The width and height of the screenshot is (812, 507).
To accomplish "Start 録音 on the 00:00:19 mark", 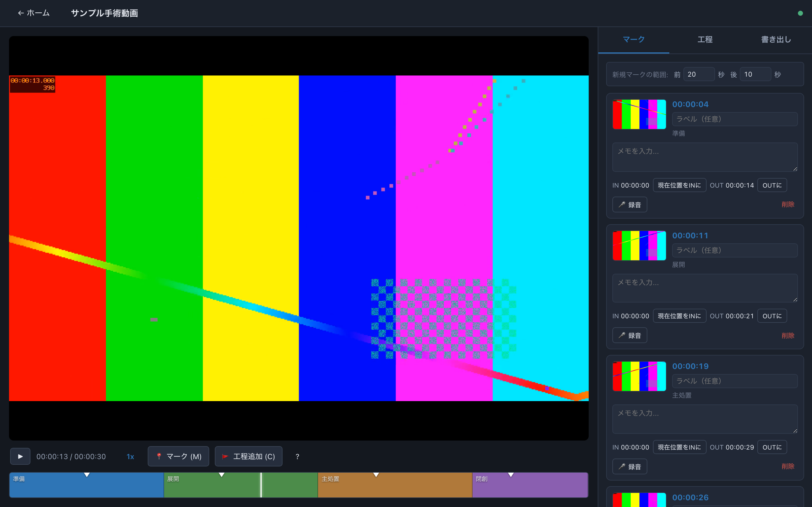I will [630, 466].
